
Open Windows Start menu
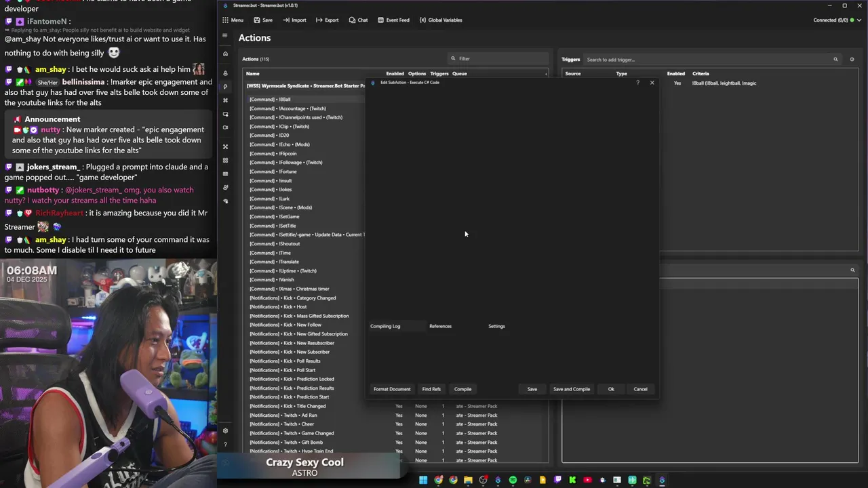coord(423,480)
